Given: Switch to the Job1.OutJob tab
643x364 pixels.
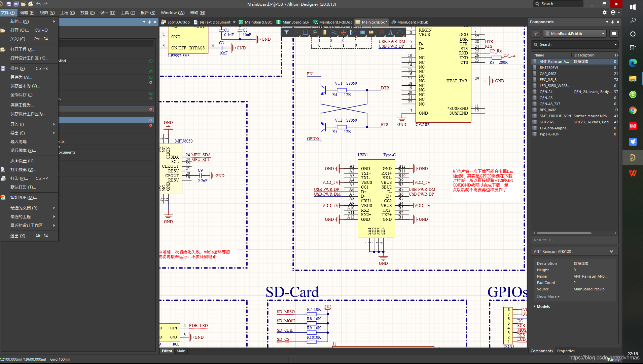Looking at the screenshot, I should click(x=176, y=22).
